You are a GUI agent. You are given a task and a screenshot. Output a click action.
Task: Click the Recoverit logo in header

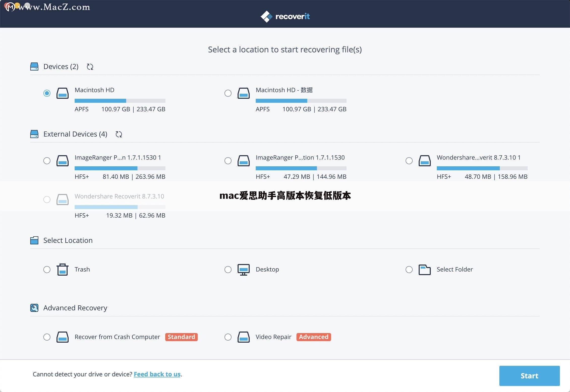click(285, 17)
